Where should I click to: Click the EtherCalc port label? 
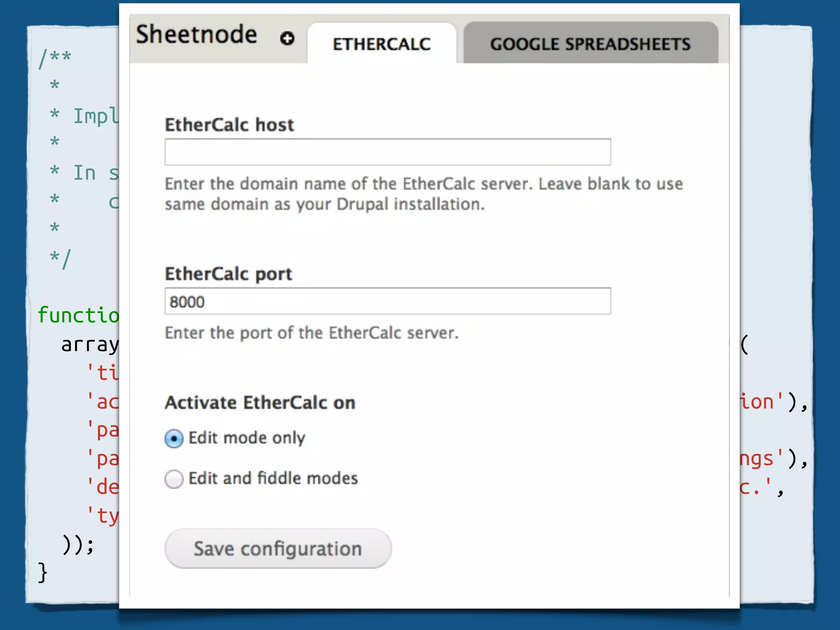pos(228,274)
